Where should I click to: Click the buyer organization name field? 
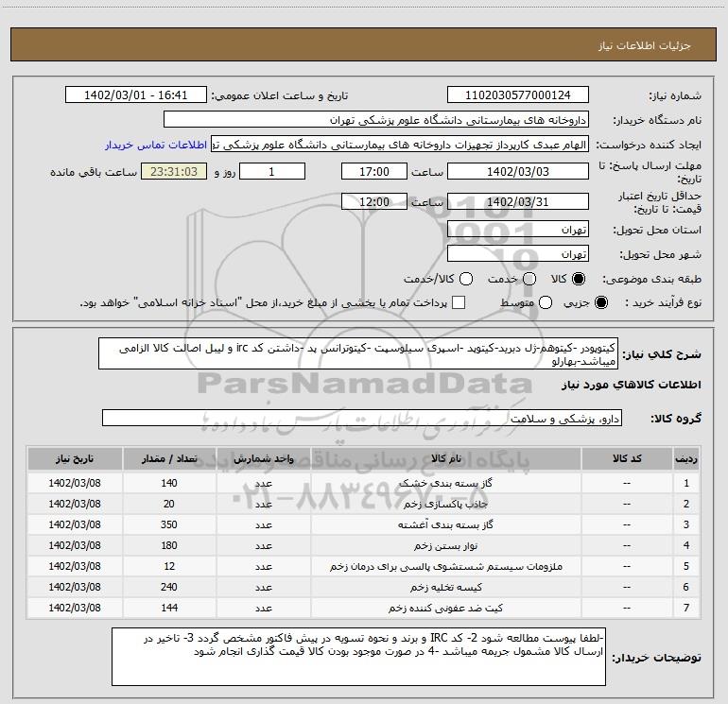click(376, 120)
